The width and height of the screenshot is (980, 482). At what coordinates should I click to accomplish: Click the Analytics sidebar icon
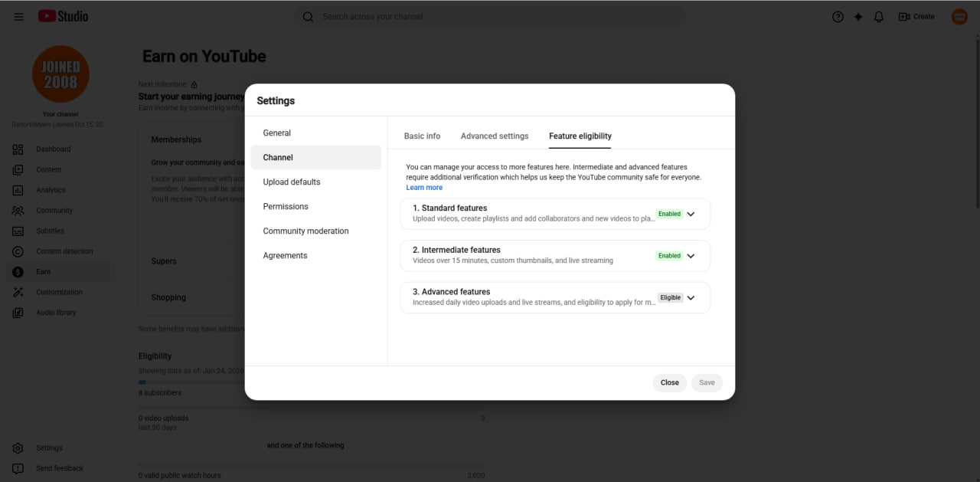click(x=18, y=190)
